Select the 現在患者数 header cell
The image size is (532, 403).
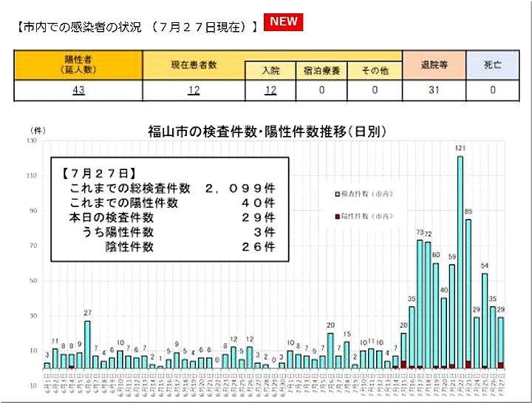click(x=194, y=65)
